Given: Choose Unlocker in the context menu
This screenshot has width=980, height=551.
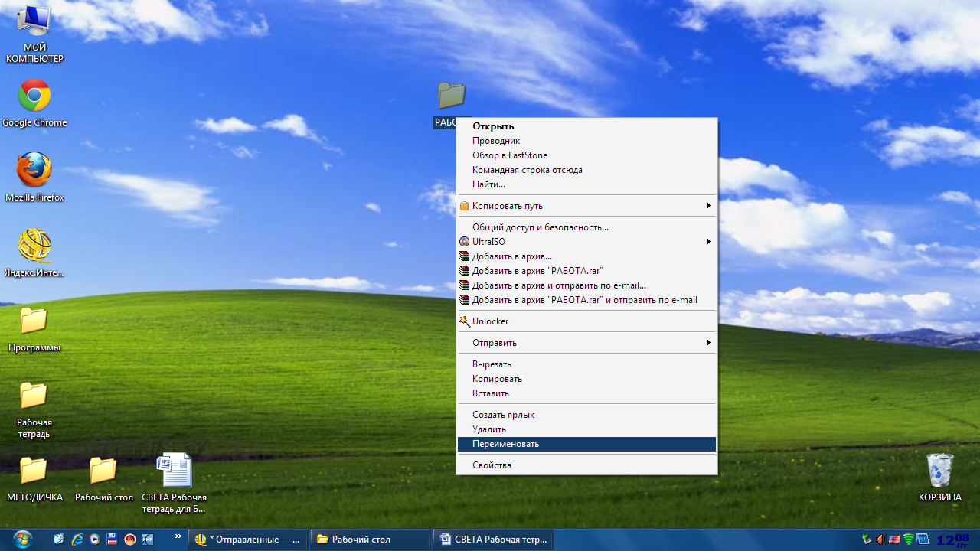Looking at the screenshot, I should (586, 321).
